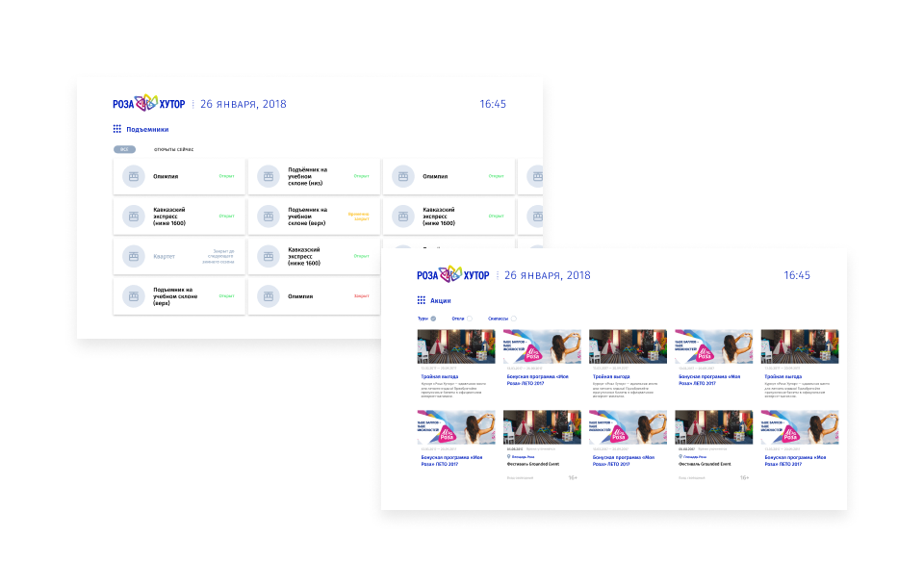Click the Роза Хутор logo in the Подъемники window
The height and width of the screenshot is (587, 924).
tap(149, 103)
